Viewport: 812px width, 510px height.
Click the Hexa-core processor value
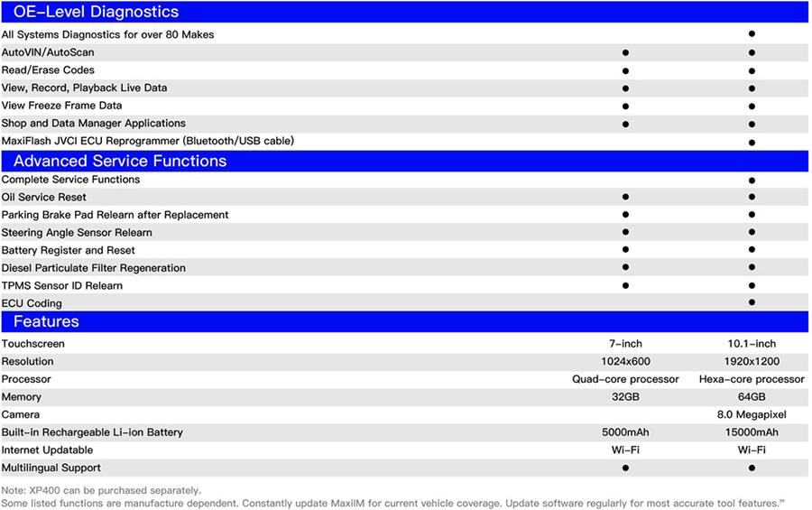tap(752, 379)
